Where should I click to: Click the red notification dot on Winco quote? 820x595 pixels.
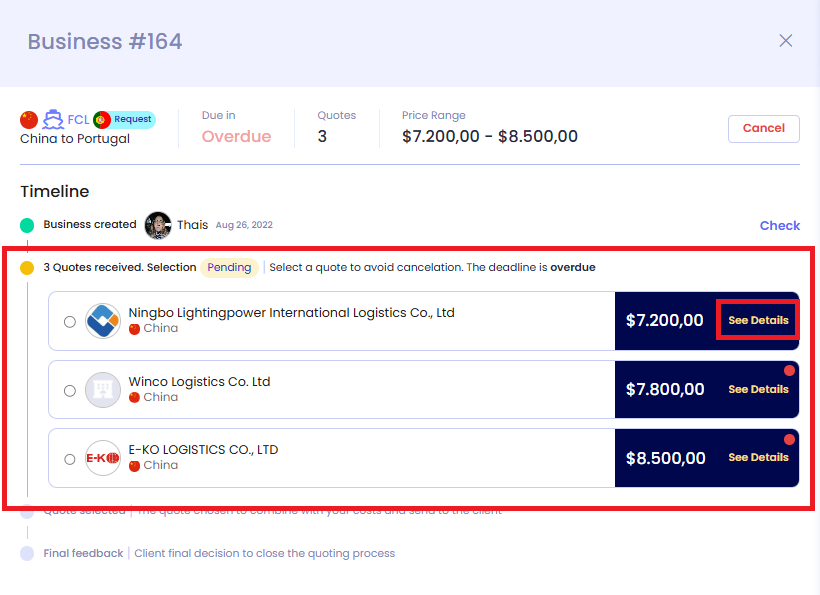tap(789, 371)
